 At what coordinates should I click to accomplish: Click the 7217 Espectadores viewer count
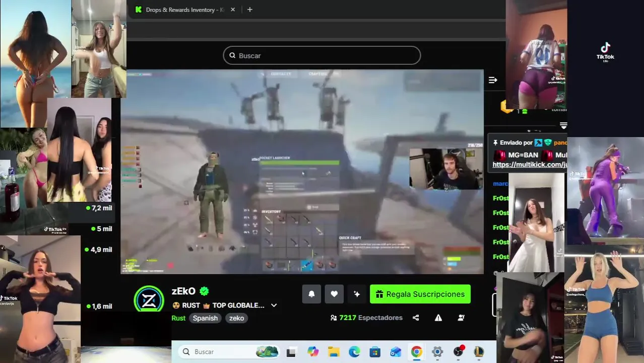[x=371, y=318]
